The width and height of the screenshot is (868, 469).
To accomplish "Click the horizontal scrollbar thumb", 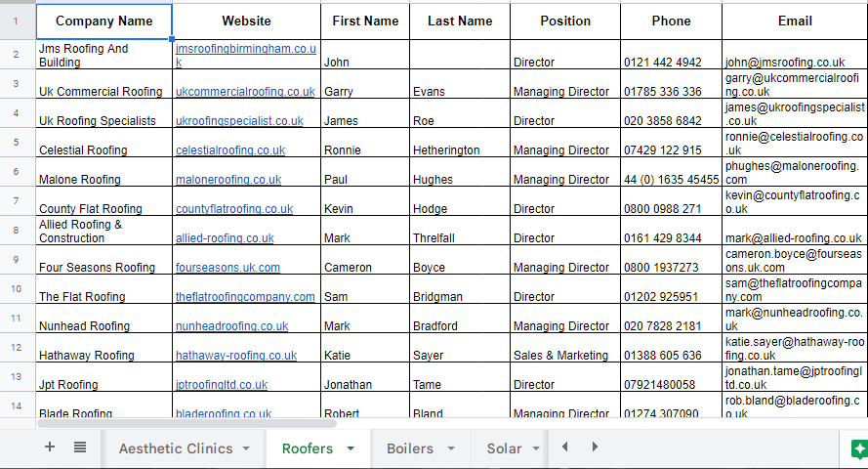I will [186, 424].
